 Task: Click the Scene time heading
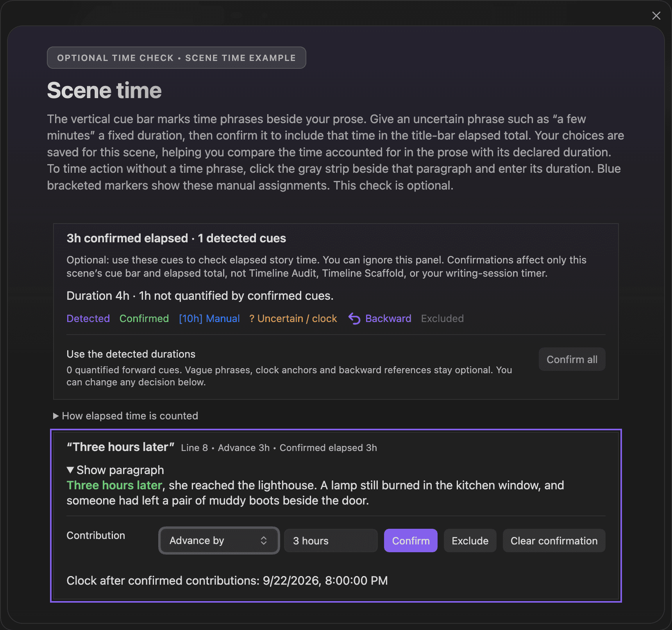(104, 90)
